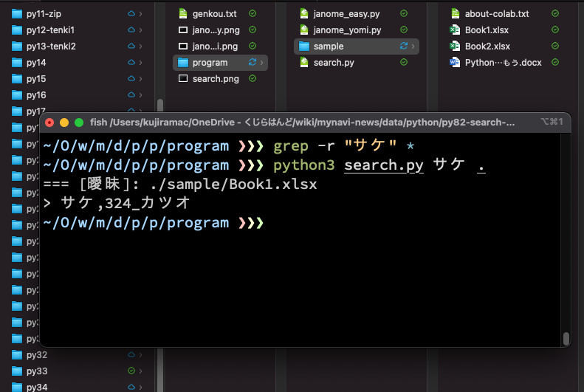Image resolution: width=584 pixels, height=392 pixels.
Task: Expand the py12-tenki1 folder chevron
Action: click(141, 30)
